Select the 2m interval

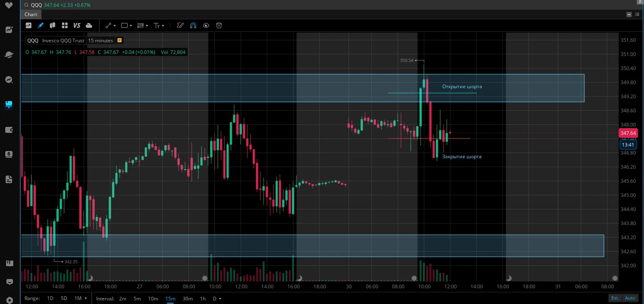123,298
